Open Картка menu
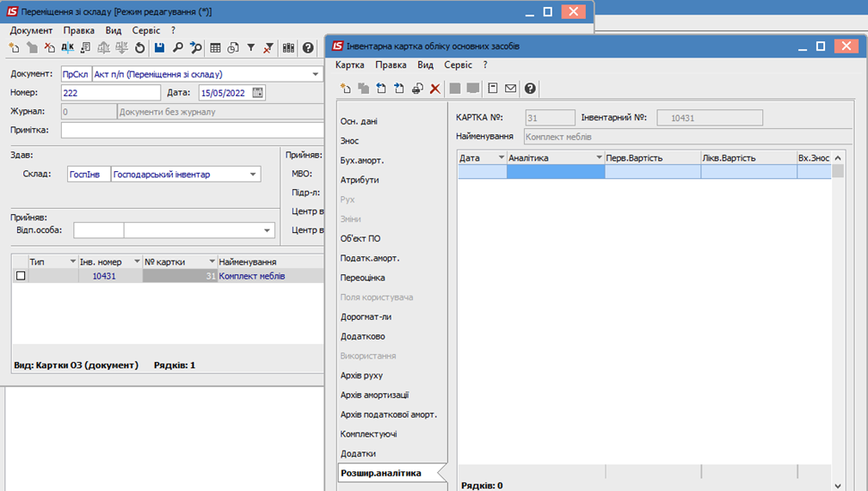The image size is (868, 491). [x=350, y=64]
